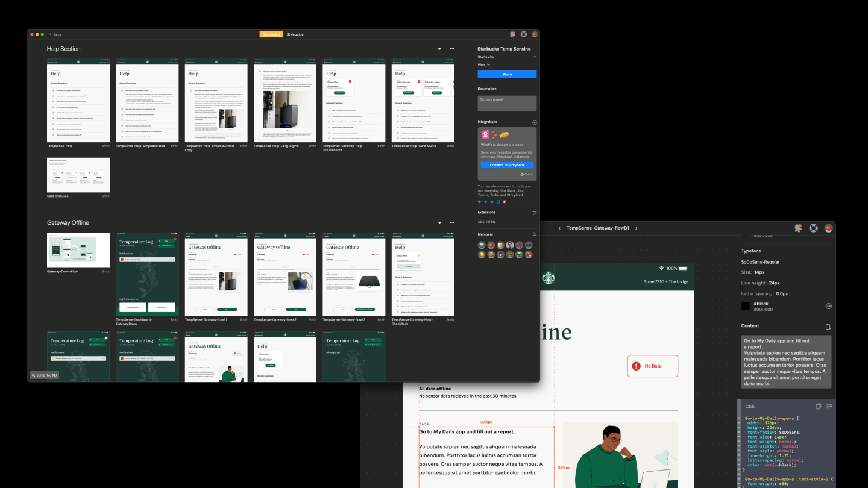Viewport: 868px width, 488px height.
Task: Click the #black color swatch
Action: coord(746,306)
